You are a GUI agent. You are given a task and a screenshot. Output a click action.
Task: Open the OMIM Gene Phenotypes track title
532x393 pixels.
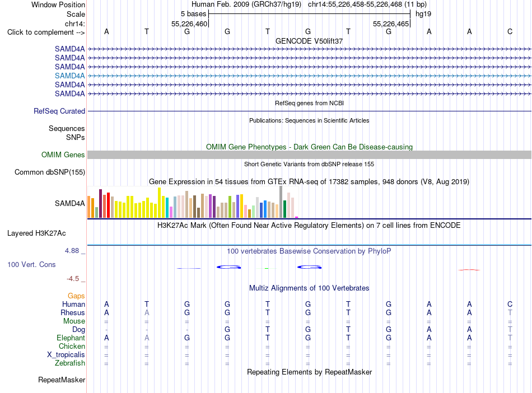point(309,147)
